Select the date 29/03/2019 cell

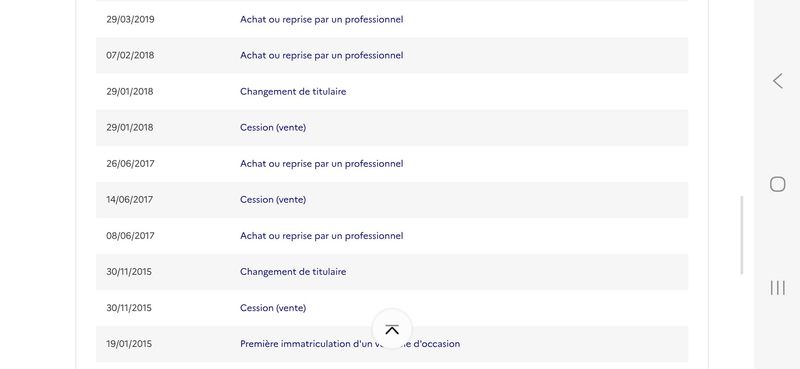click(x=130, y=19)
